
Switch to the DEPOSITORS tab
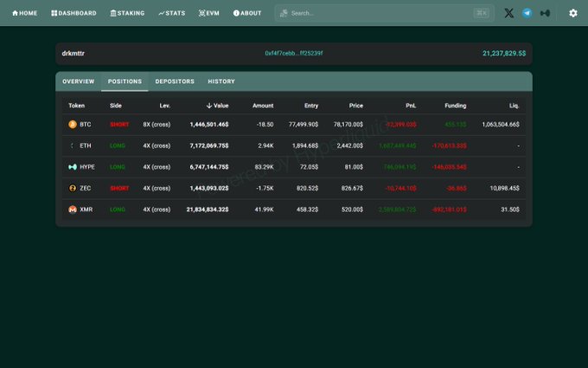coord(175,81)
